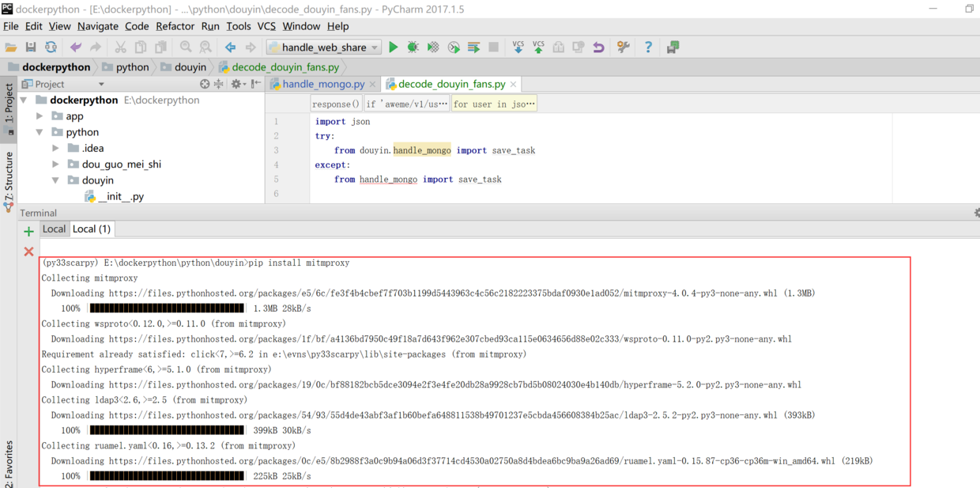Image resolution: width=980 pixels, height=488 pixels.
Task: Close the handle_mongo.py tab
Action: click(373, 84)
